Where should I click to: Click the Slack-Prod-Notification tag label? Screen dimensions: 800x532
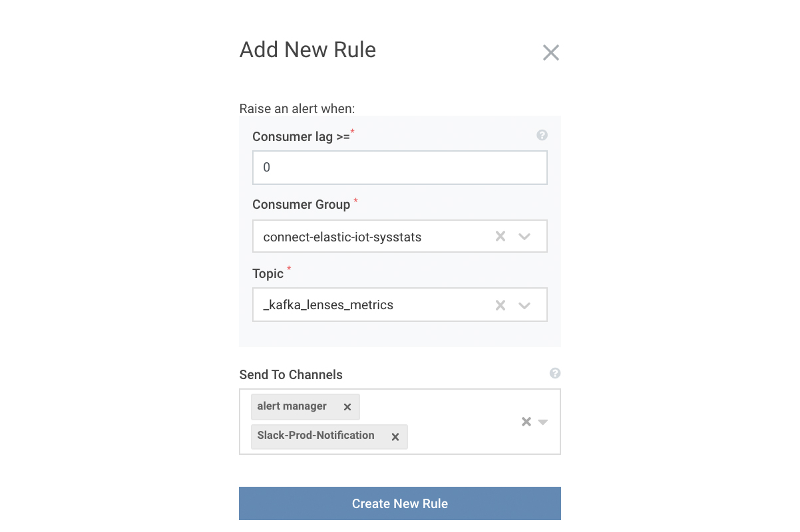[x=315, y=436]
